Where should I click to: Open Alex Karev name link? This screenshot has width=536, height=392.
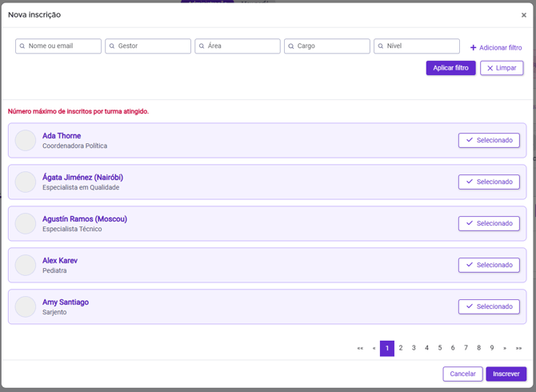coord(60,261)
